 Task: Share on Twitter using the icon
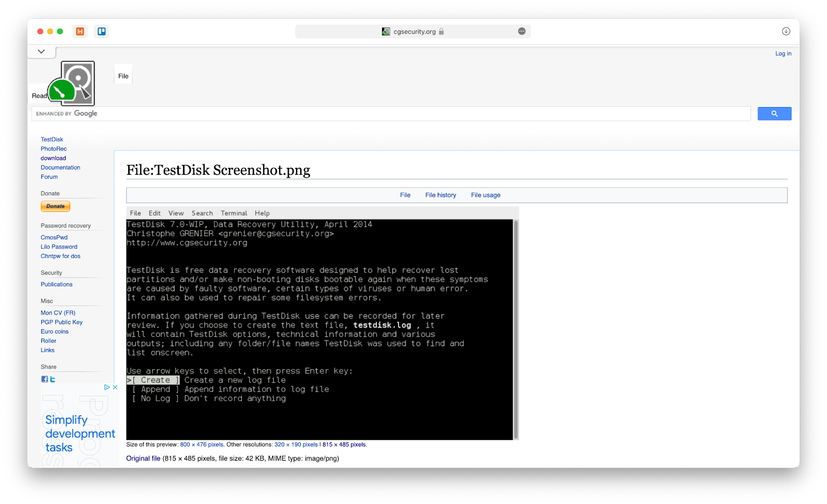tap(52, 379)
